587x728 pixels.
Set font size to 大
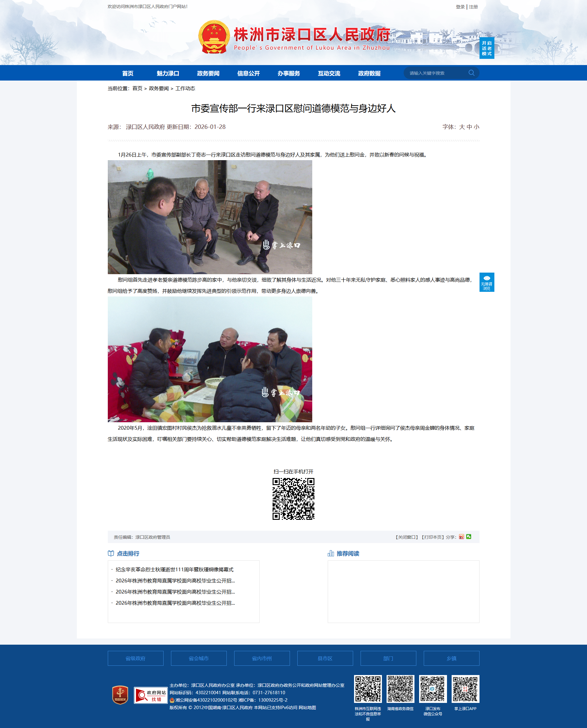click(x=462, y=127)
